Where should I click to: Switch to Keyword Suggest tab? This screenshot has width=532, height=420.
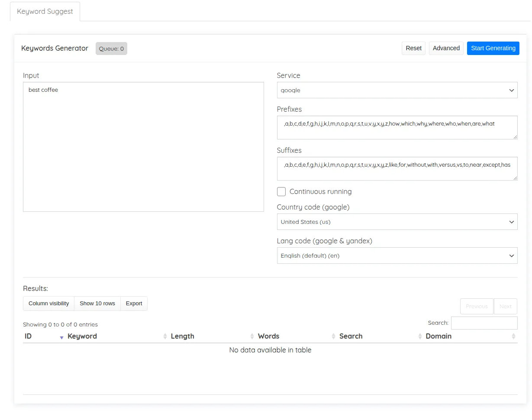pyautogui.click(x=45, y=12)
